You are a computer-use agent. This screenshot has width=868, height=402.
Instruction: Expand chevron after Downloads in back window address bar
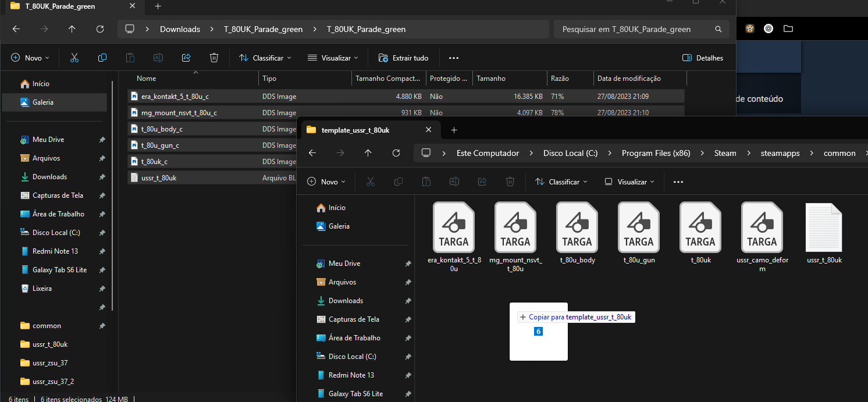coord(212,29)
